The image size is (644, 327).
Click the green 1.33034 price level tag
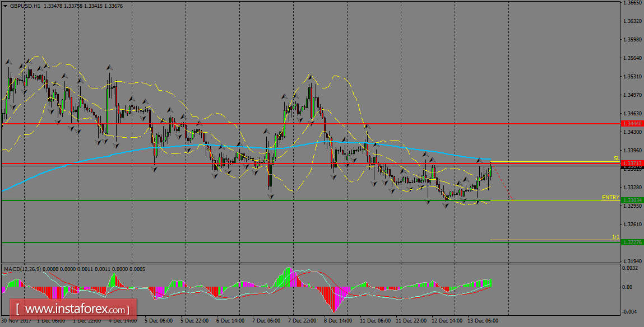632,200
